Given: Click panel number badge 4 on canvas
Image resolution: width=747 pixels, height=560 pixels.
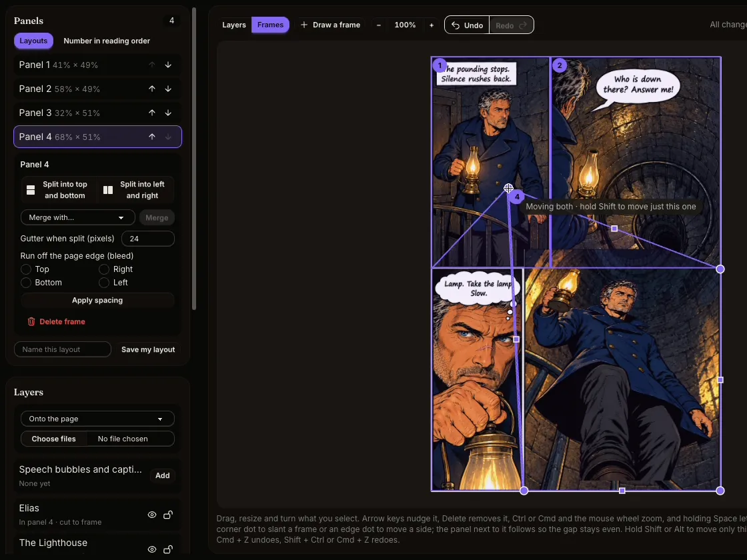Looking at the screenshot, I should pos(517,197).
